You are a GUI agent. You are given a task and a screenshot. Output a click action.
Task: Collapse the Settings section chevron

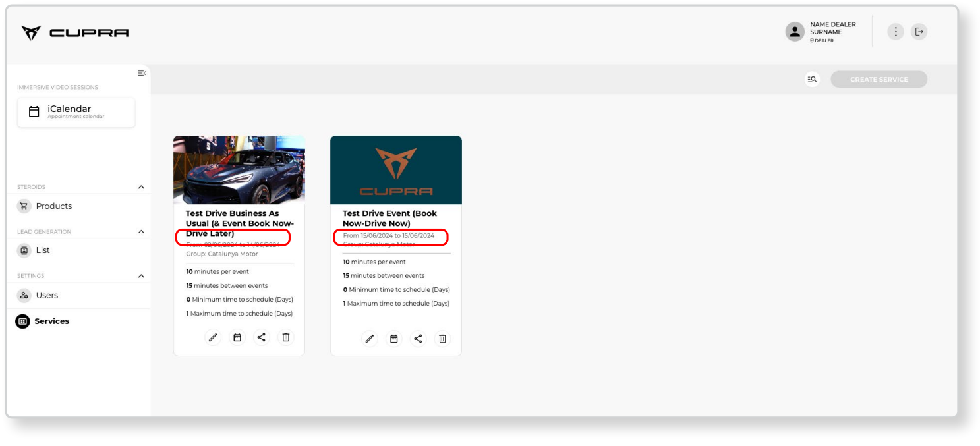pyautogui.click(x=141, y=276)
